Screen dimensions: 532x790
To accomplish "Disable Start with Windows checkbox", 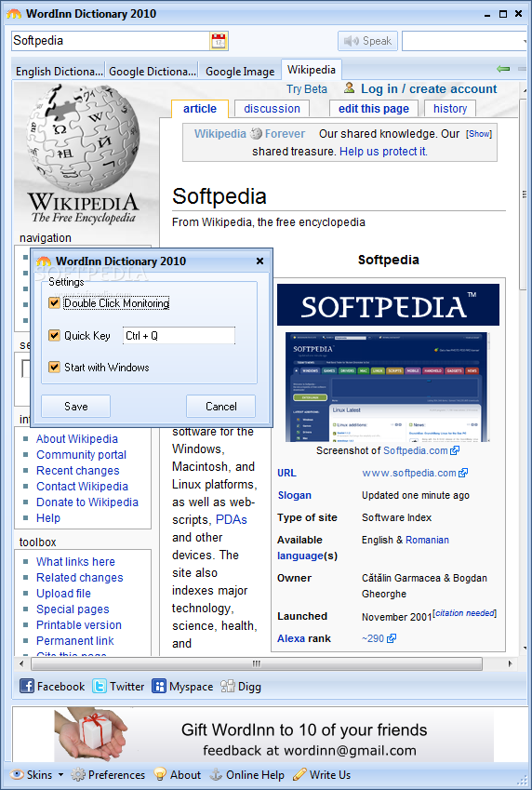I will (54, 367).
